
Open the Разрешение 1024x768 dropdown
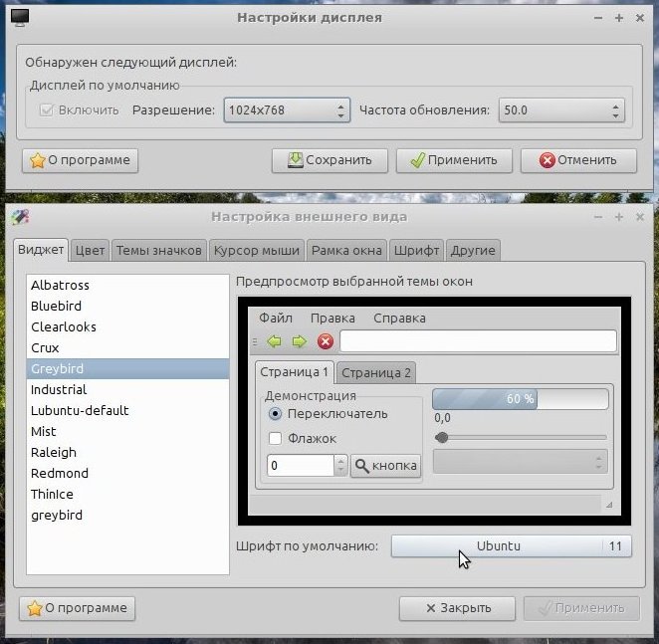coord(287,110)
